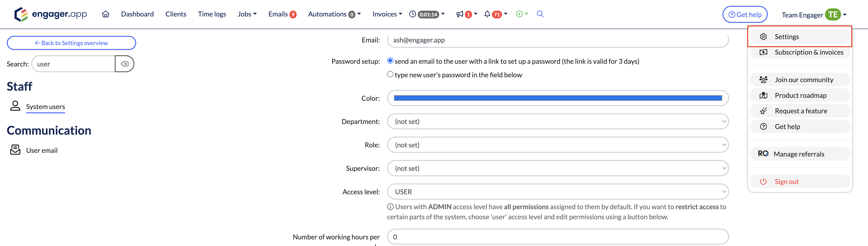This screenshot has width=868, height=246.
Task: Open the notifications bell with 71 alerts
Action: point(487,14)
